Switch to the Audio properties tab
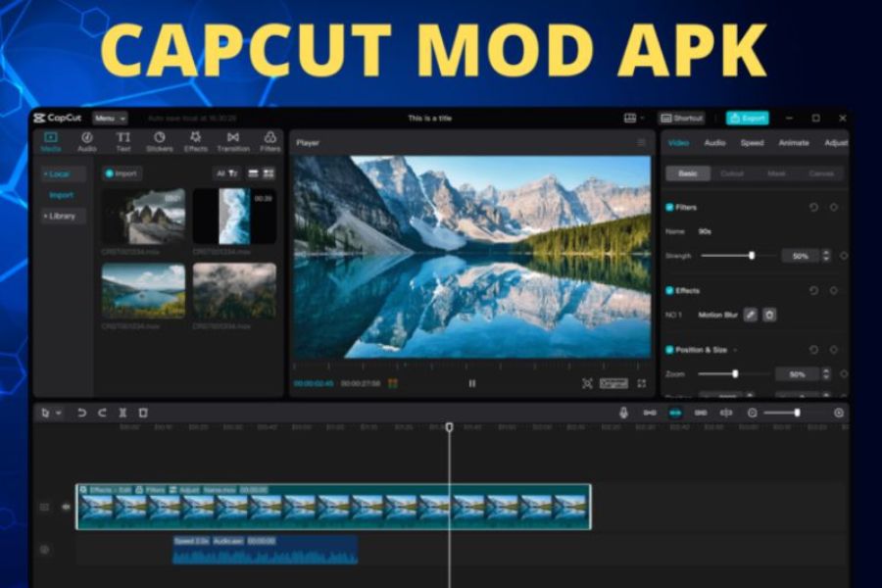The height and width of the screenshot is (588, 882). tap(714, 143)
